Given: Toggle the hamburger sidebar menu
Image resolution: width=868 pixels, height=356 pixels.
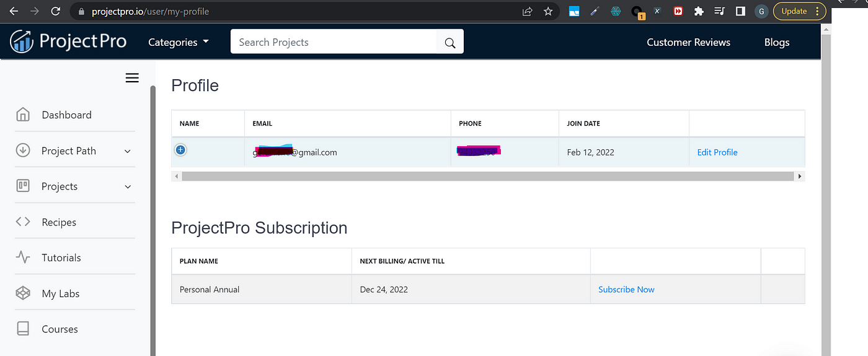Looking at the screenshot, I should [132, 78].
